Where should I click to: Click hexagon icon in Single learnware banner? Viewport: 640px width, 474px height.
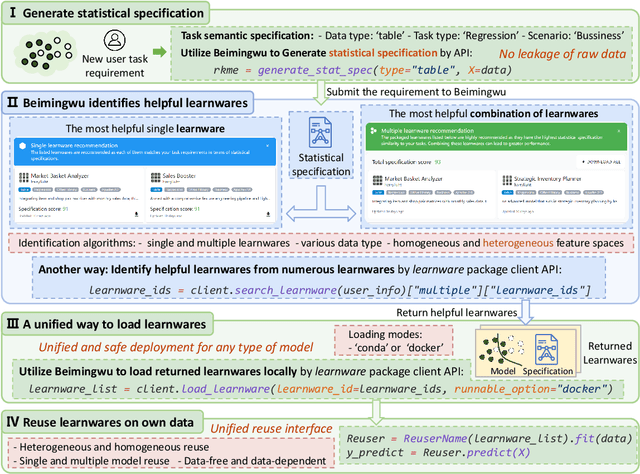click(23, 146)
